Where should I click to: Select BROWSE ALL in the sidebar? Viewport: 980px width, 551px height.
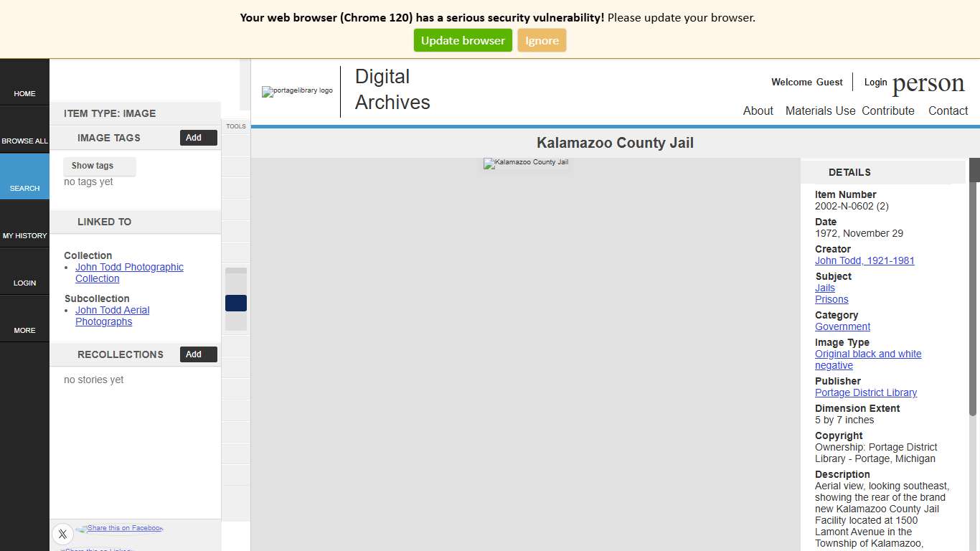click(x=25, y=141)
